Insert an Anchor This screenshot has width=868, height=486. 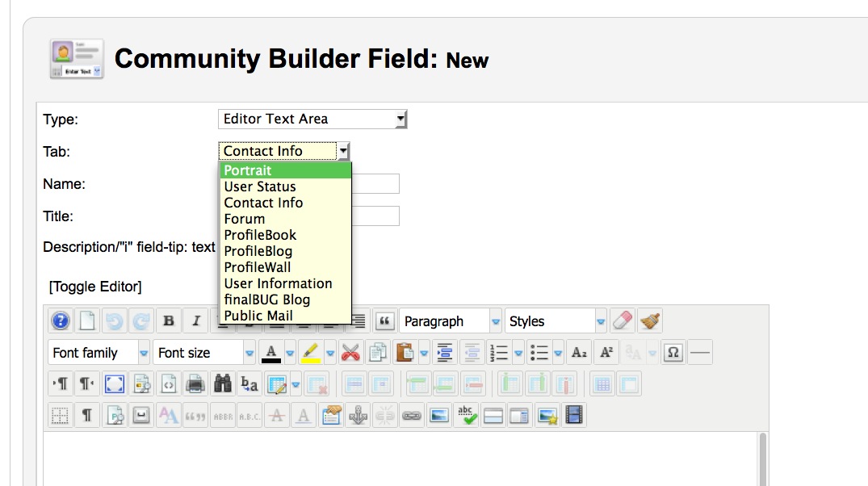coord(358,416)
